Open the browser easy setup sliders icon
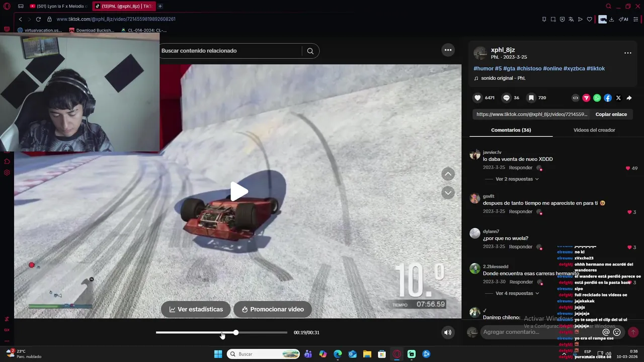This screenshot has width=644, height=362. (636, 19)
